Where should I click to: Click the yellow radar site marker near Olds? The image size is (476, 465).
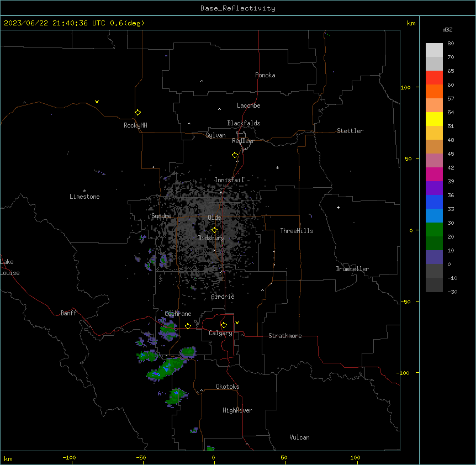(x=214, y=230)
